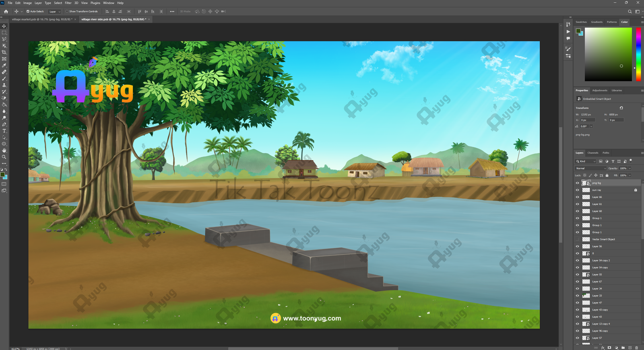Click the png-bg.png linked file link
Image resolution: width=644 pixels, height=350 pixels.
pyautogui.click(x=582, y=135)
